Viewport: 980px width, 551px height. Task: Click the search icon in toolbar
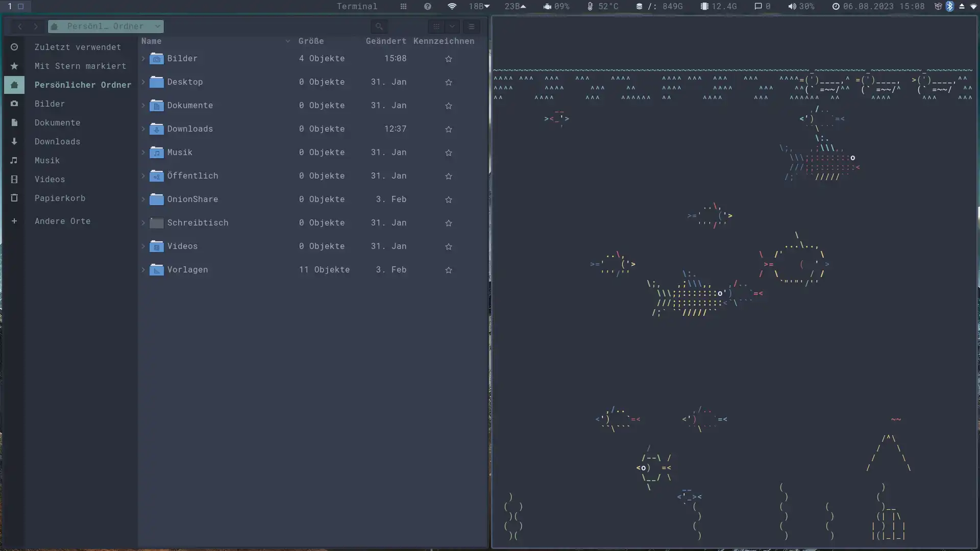click(x=379, y=26)
